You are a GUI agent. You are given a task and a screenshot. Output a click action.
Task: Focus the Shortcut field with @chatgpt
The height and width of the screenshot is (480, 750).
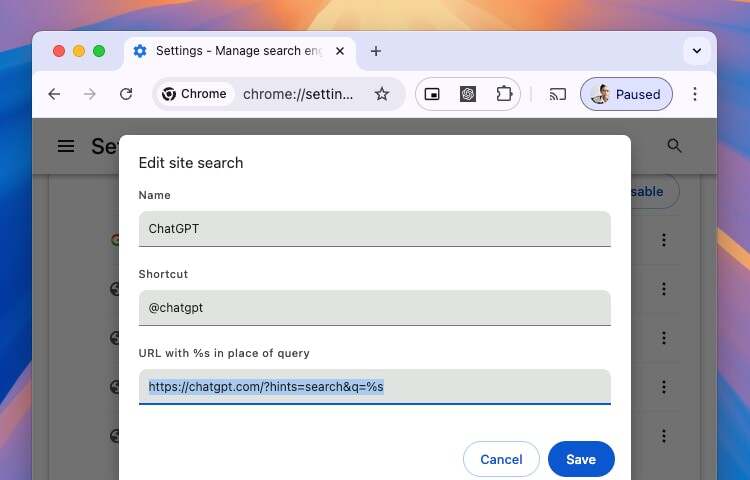[x=374, y=307]
